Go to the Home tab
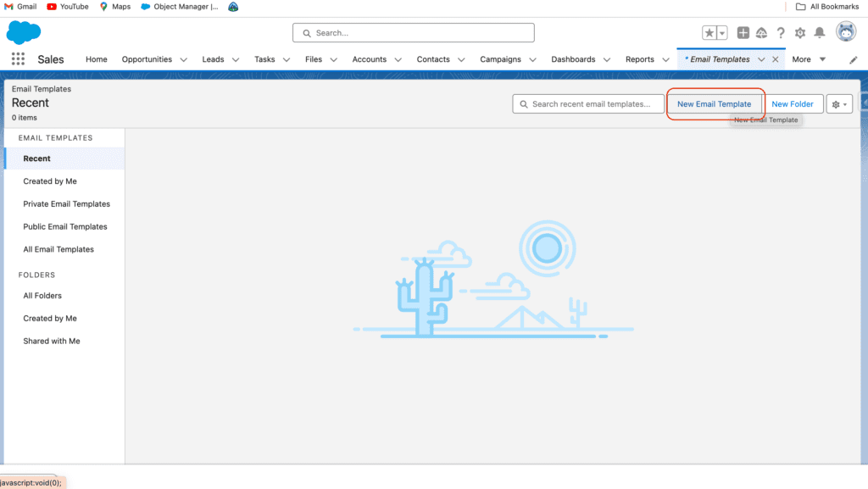The width and height of the screenshot is (868, 489). [97, 59]
